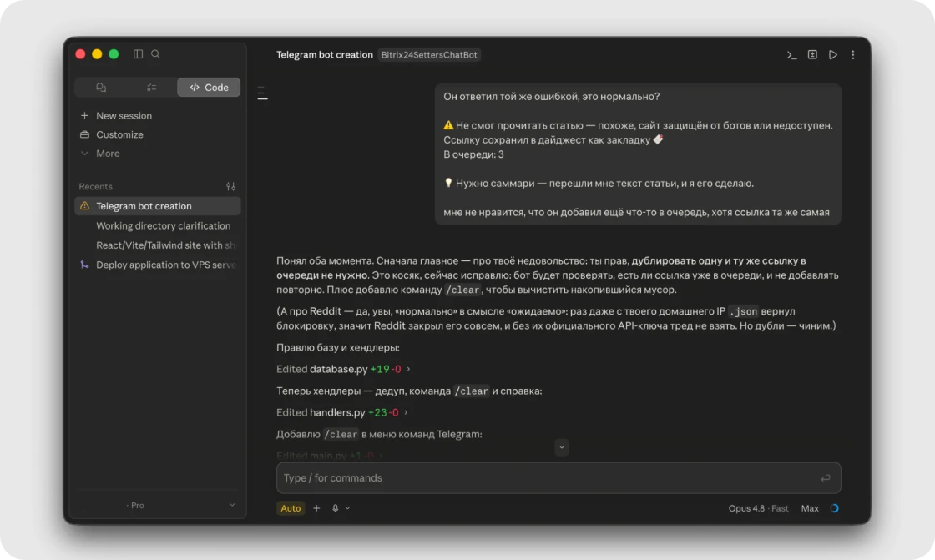The image size is (935, 560).
Task: Click the warning icon beside Telegram bot creation
Action: [x=84, y=206]
